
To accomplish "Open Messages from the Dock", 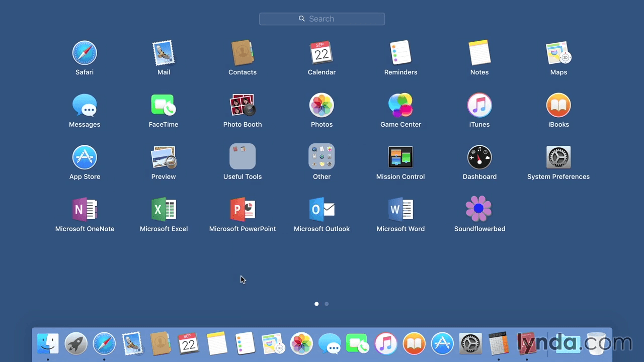I will (x=330, y=344).
